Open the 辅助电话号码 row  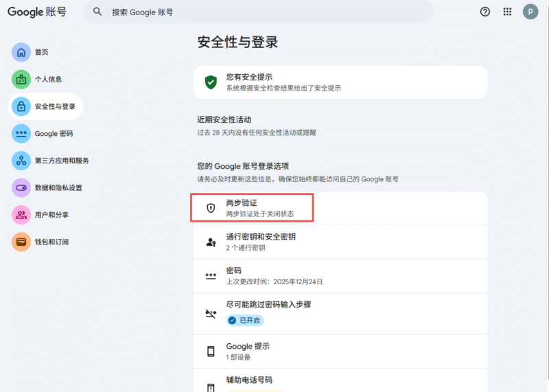pos(340,381)
